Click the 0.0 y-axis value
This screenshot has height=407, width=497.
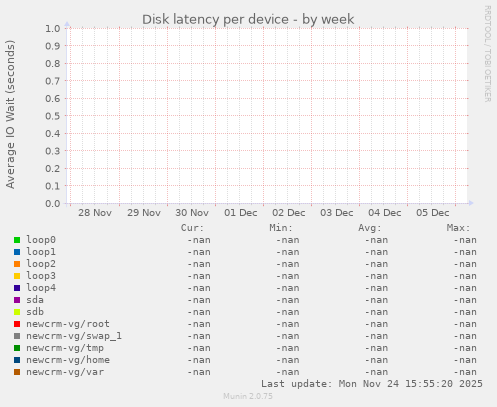[x=53, y=203]
